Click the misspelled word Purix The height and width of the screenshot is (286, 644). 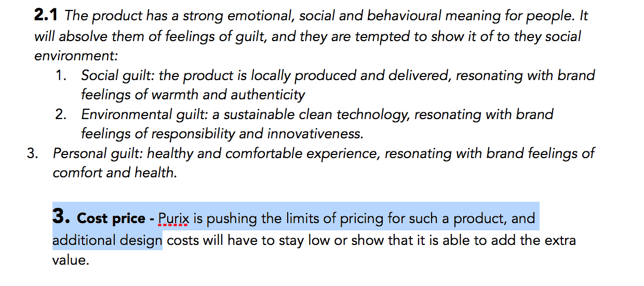tap(173, 218)
